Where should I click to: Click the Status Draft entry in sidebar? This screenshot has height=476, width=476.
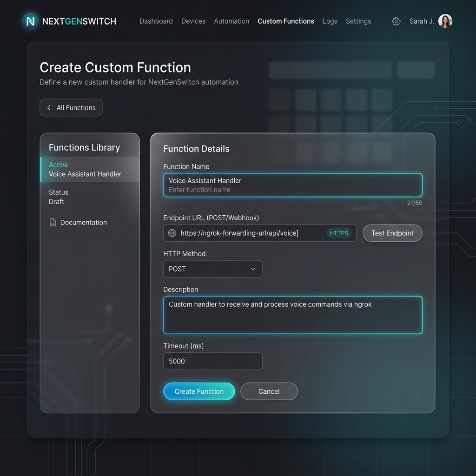coord(59,197)
